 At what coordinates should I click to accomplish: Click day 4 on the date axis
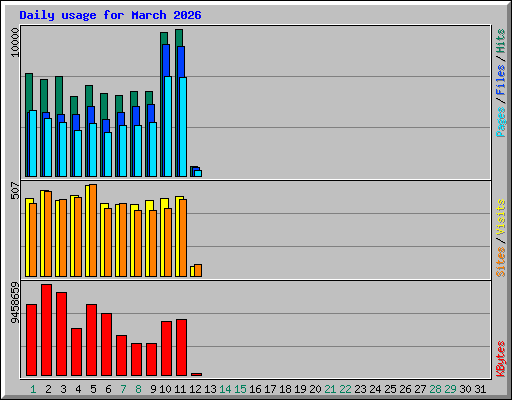(78, 389)
